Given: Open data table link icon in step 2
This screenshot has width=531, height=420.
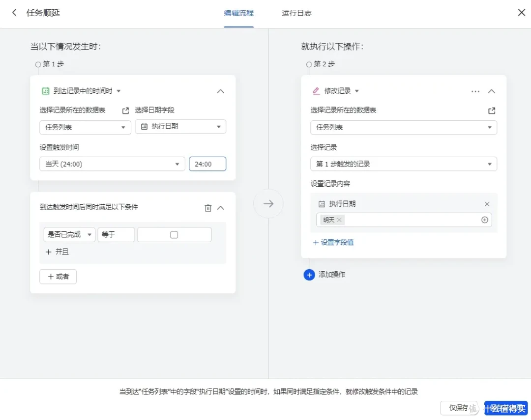Looking at the screenshot, I should pos(492,111).
